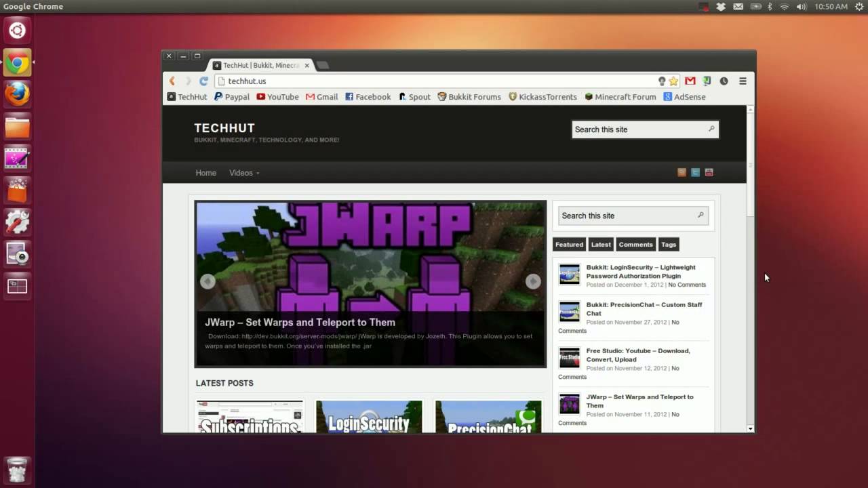
Task: Bookmark this page with the star icon
Action: click(x=673, y=81)
